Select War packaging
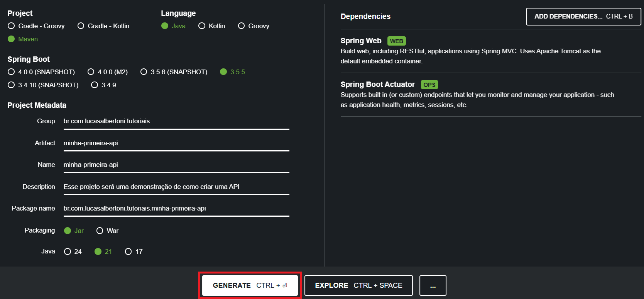The image size is (644, 299). tap(107, 231)
